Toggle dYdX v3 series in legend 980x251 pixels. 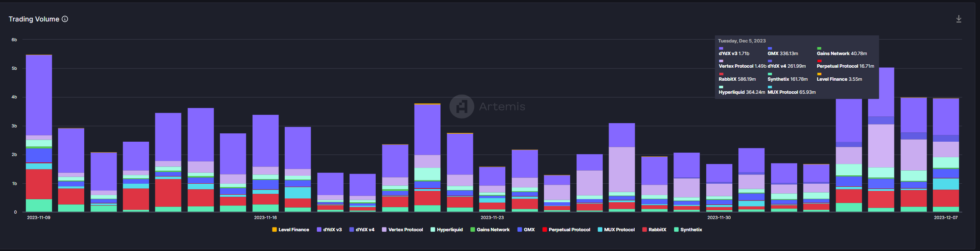tap(329, 230)
